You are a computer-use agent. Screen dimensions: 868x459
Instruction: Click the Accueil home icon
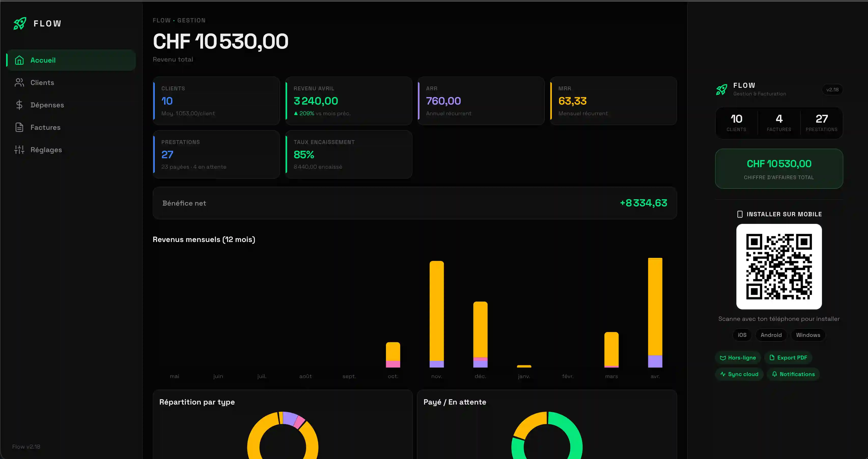pyautogui.click(x=19, y=60)
